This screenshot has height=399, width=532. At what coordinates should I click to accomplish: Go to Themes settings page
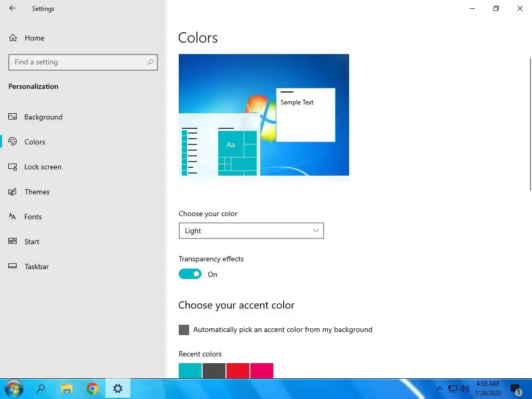tap(37, 192)
